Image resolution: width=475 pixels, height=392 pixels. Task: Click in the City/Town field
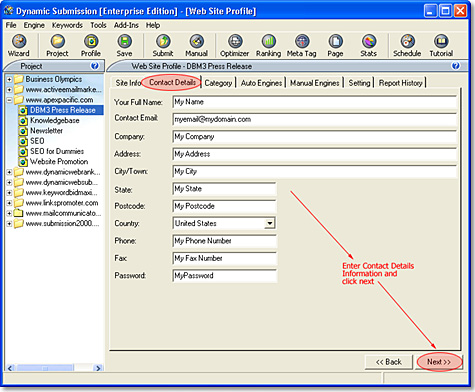point(315,171)
